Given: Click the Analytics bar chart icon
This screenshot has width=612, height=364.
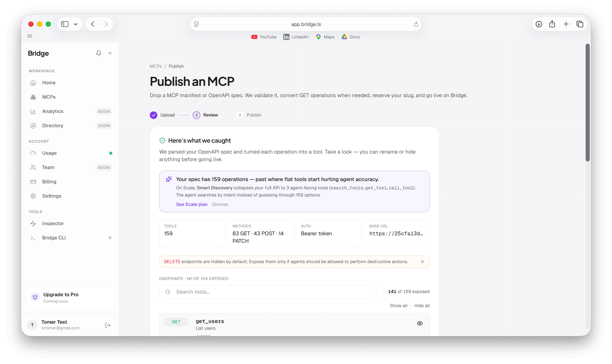Looking at the screenshot, I should (x=33, y=111).
